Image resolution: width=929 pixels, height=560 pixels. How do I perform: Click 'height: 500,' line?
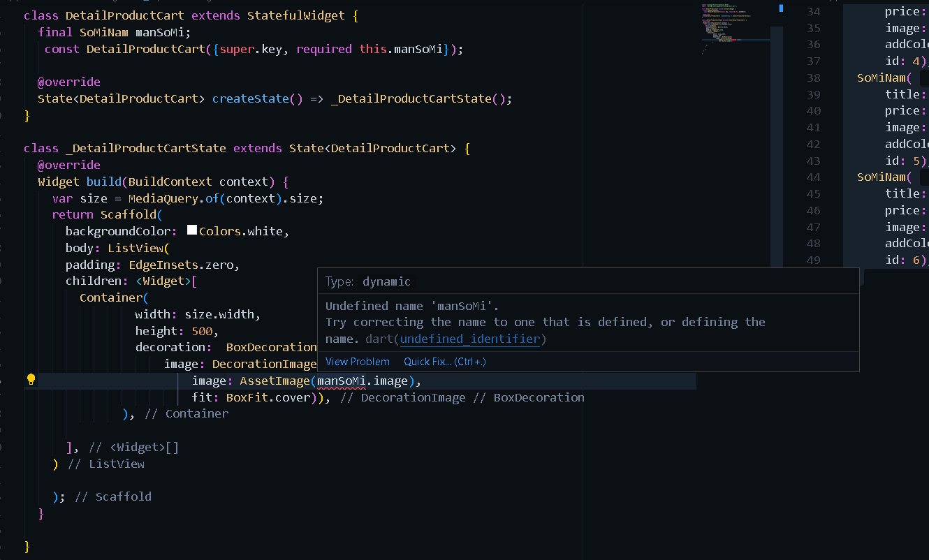177,331
